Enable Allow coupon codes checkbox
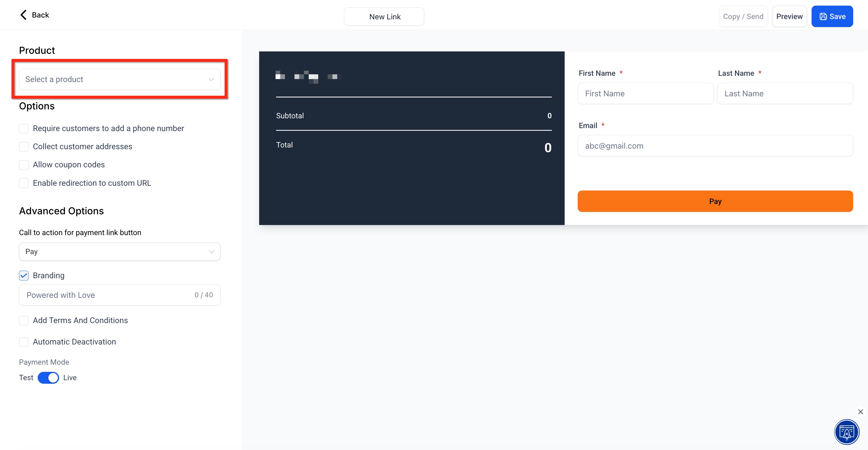Image resolution: width=868 pixels, height=450 pixels. tap(23, 165)
